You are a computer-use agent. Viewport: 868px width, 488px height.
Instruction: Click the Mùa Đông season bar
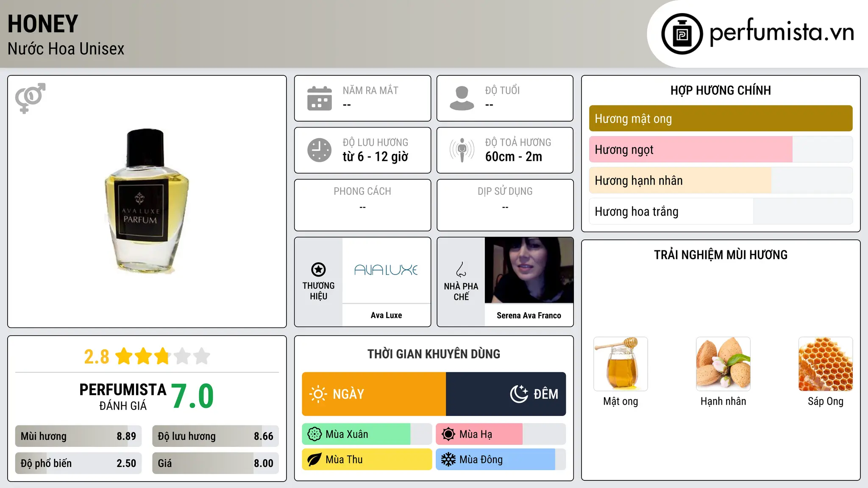tap(501, 460)
